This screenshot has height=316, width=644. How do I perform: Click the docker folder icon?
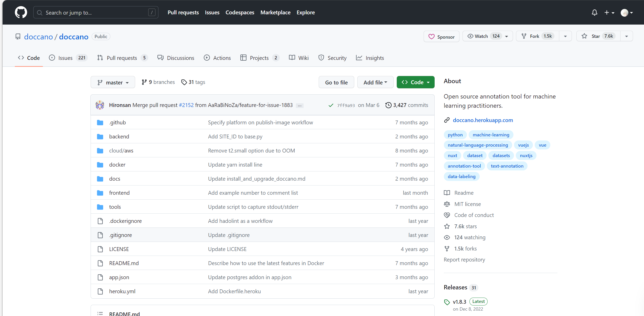[100, 165]
